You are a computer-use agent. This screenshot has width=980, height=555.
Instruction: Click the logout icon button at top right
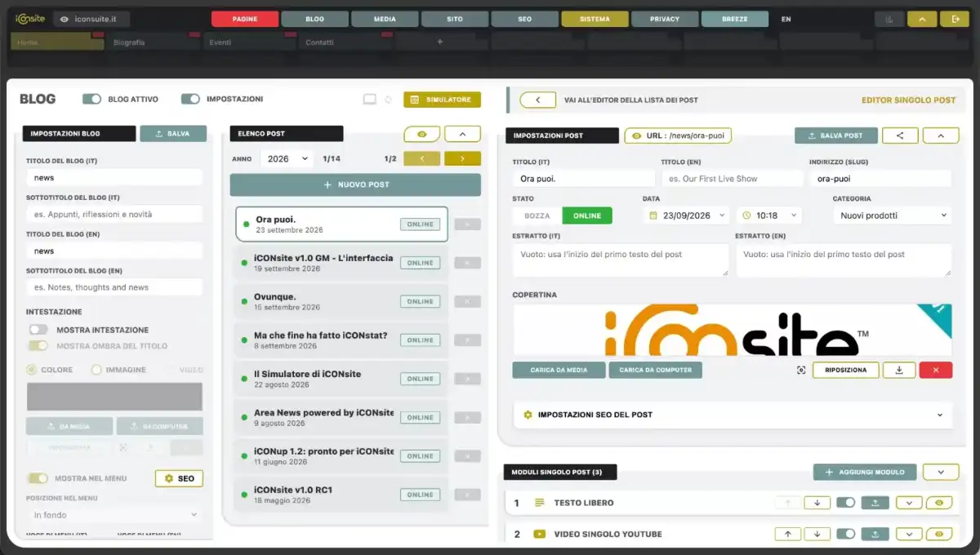click(x=955, y=19)
